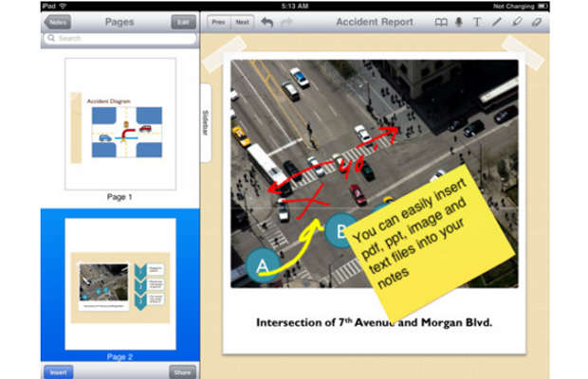The image size is (588, 379).
Task: Select the Eraser tool
Action: tap(537, 22)
